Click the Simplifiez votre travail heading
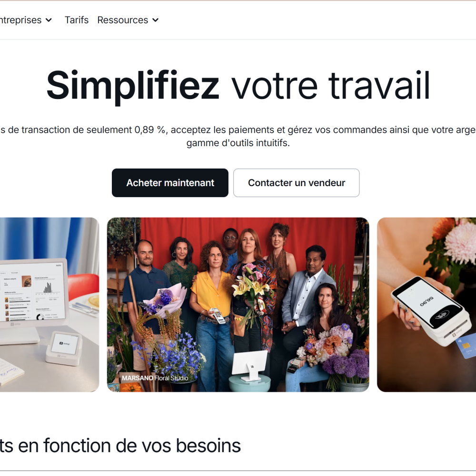This screenshot has height=476, width=476. pyautogui.click(x=238, y=85)
